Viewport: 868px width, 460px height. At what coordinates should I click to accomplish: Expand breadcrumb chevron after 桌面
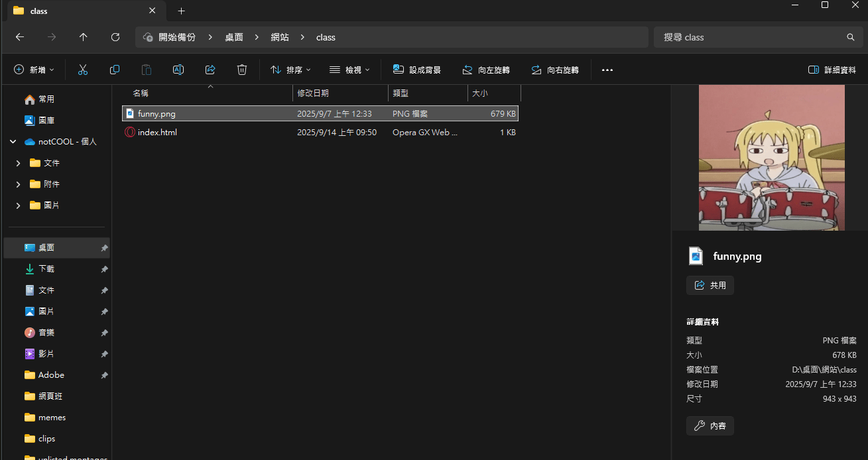click(257, 37)
